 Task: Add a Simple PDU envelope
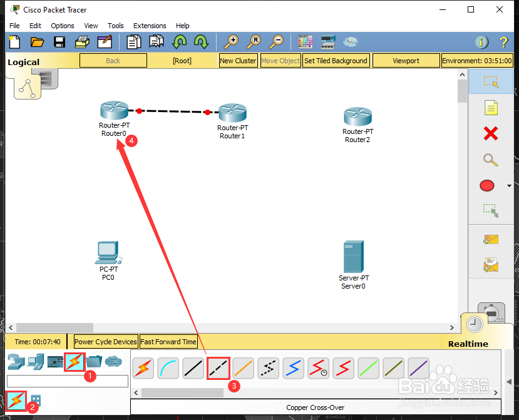491,239
